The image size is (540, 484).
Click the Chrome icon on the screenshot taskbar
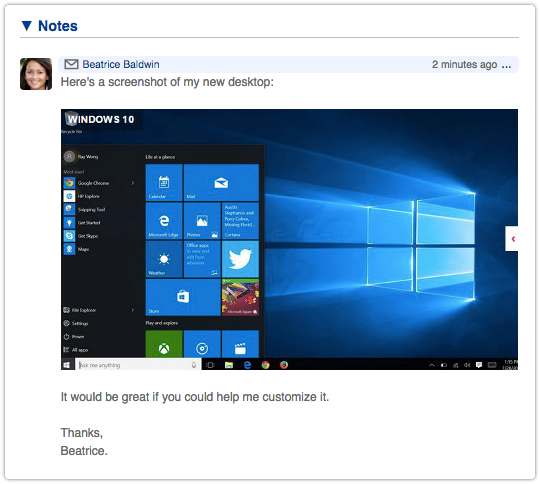point(266,365)
